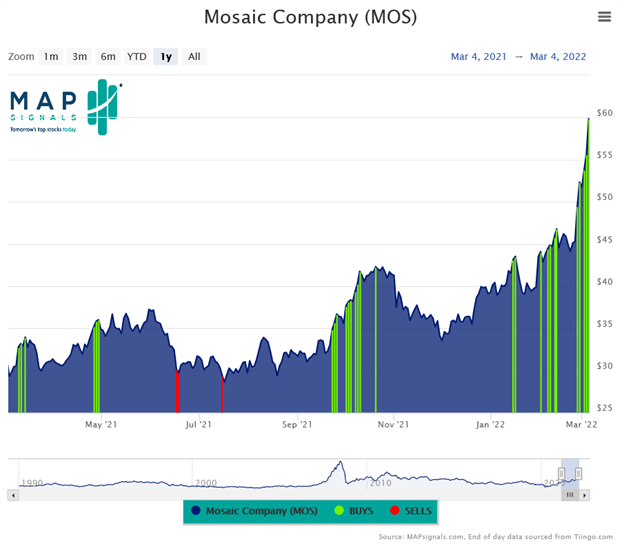Image resolution: width=624 pixels, height=546 pixels.
Task: Click the Jul '21 axis label
Action: [x=198, y=425]
